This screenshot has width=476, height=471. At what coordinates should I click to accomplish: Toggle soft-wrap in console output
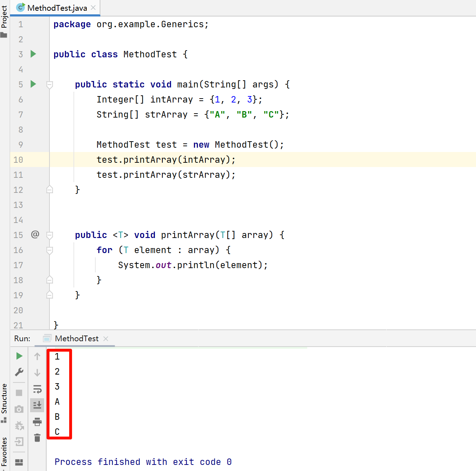[37, 389]
